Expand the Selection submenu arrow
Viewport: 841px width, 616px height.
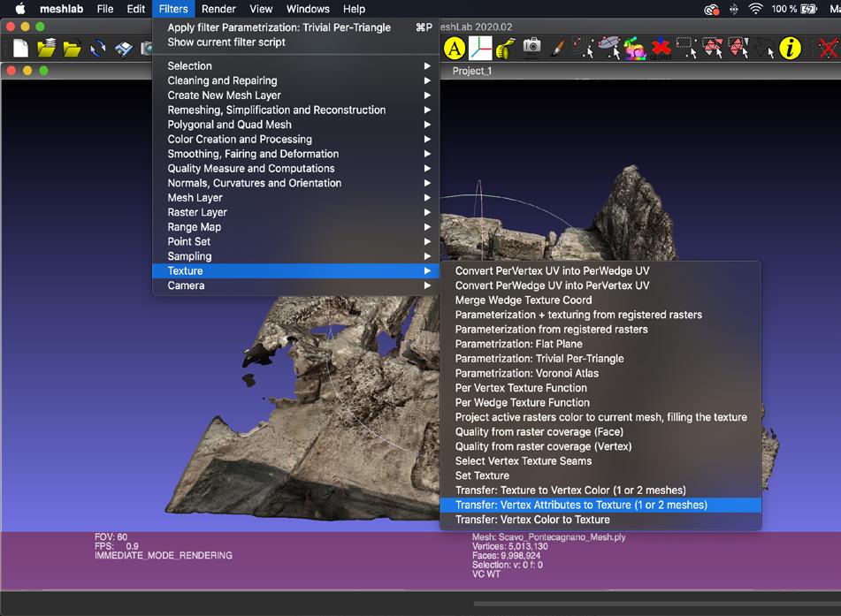click(427, 66)
